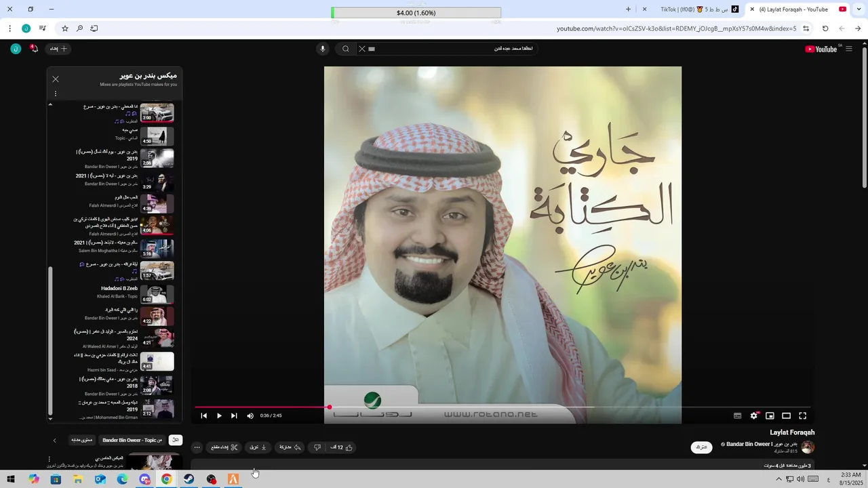Screen dimensions: 868x488
Task: Play the paused video
Action: [x=219, y=415]
